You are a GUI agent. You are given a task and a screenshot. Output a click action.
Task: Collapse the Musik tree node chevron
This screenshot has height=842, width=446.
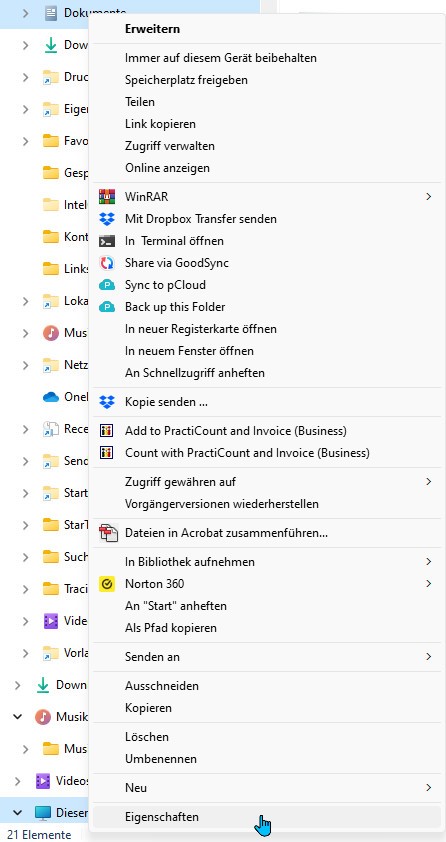coord(18,717)
